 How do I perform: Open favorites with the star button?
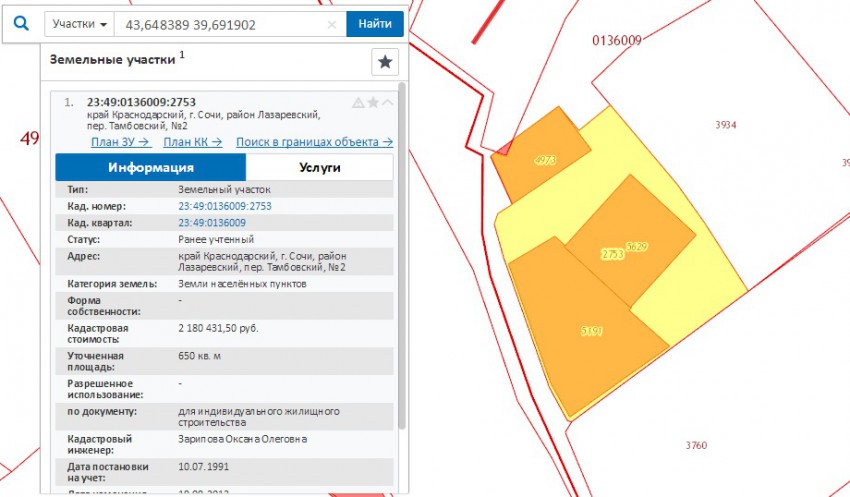(x=385, y=62)
